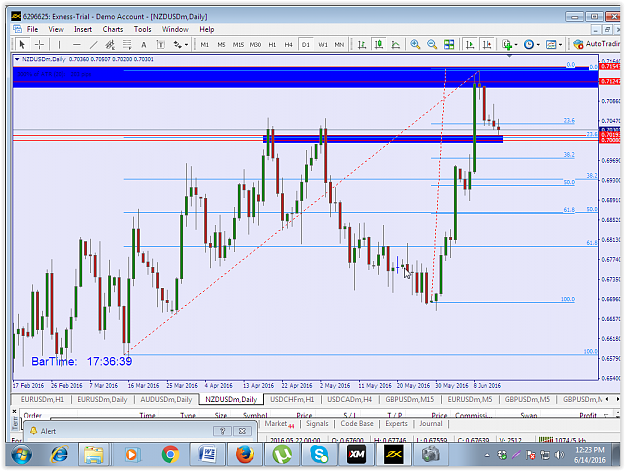Open the Experts terminal tab
Viewport: 625px width, 471px height.
coord(396,424)
